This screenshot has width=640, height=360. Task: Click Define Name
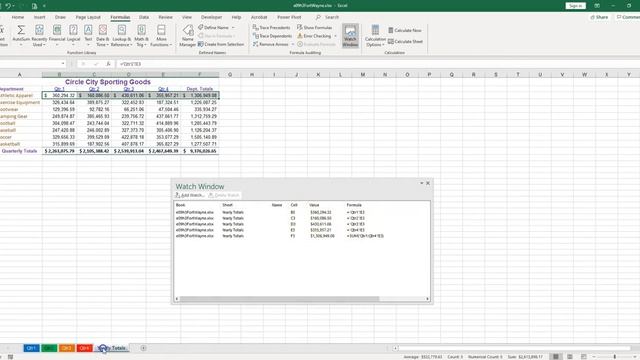pos(213,27)
